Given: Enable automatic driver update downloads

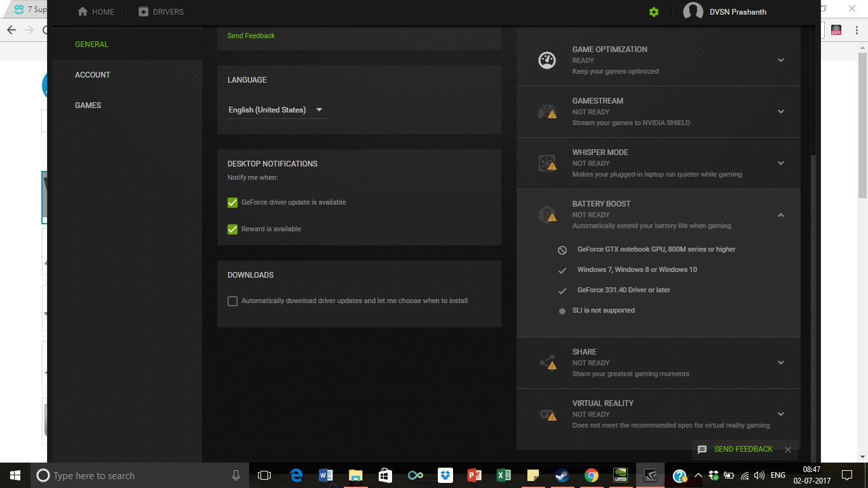Looking at the screenshot, I should 233,301.
